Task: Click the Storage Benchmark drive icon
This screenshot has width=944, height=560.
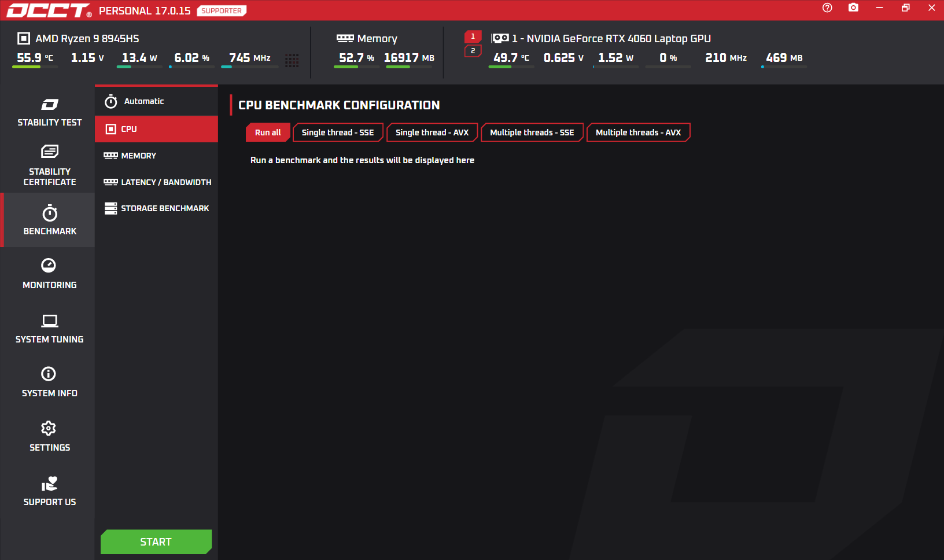Action: coord(110,208)
